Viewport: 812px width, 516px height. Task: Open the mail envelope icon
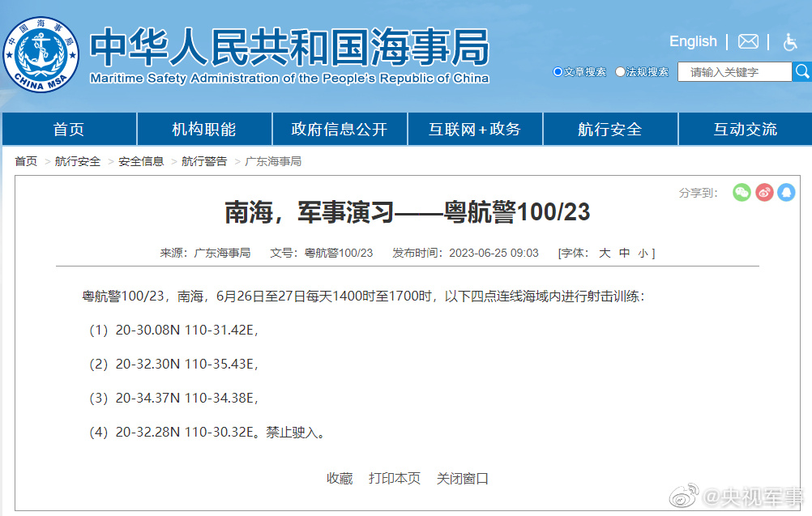[748, 41]
